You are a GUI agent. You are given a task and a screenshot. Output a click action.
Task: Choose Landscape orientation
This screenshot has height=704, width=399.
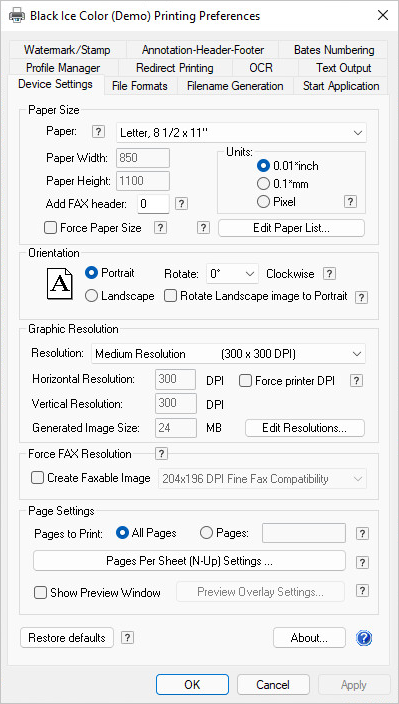(91, 296)
